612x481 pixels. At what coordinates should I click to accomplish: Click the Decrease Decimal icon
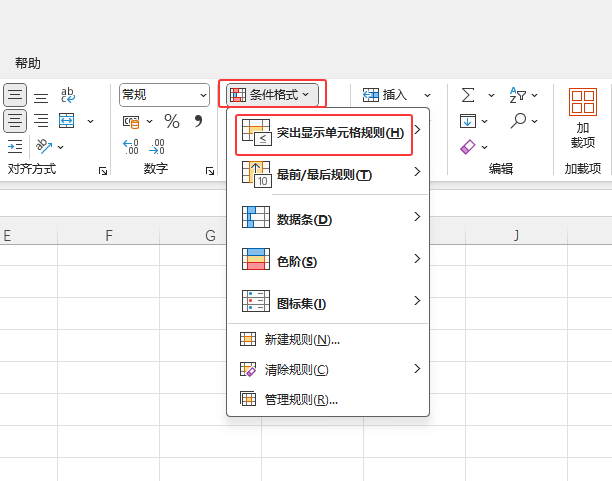[x=156, y=147]
